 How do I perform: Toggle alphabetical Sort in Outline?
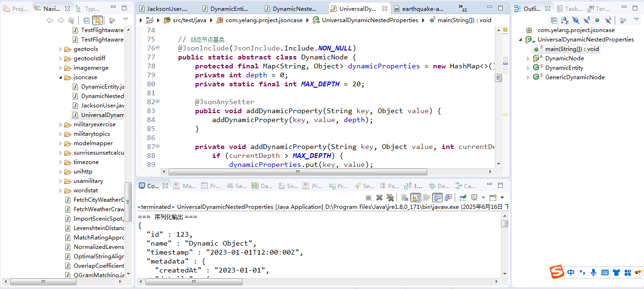coord(565,20)
